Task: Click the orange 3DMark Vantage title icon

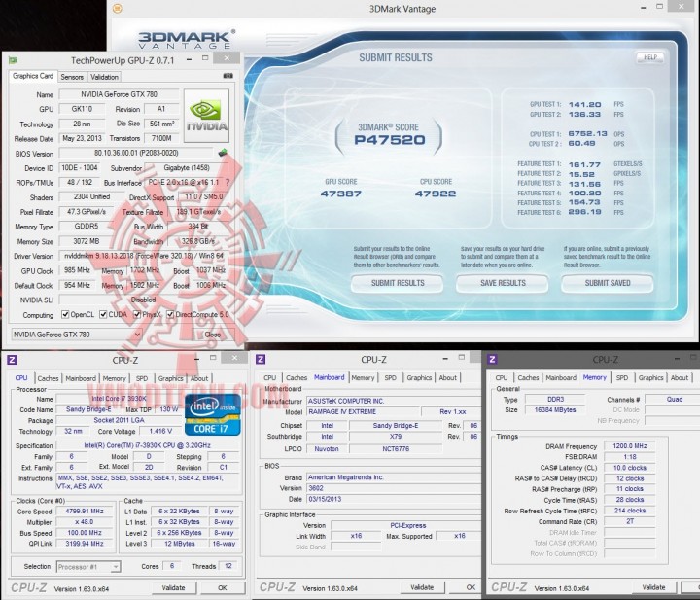Action: (118, 8)
